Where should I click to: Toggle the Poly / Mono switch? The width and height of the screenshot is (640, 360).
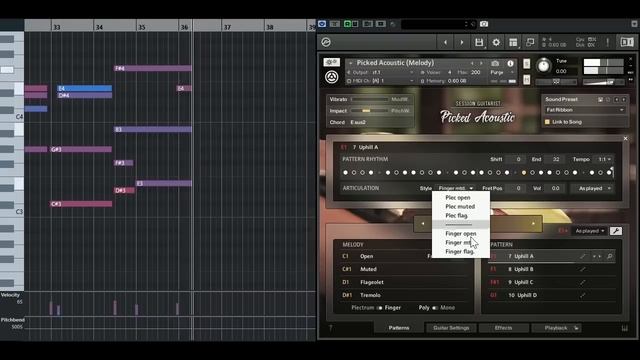pyautogui.click(x=435, y=308)
